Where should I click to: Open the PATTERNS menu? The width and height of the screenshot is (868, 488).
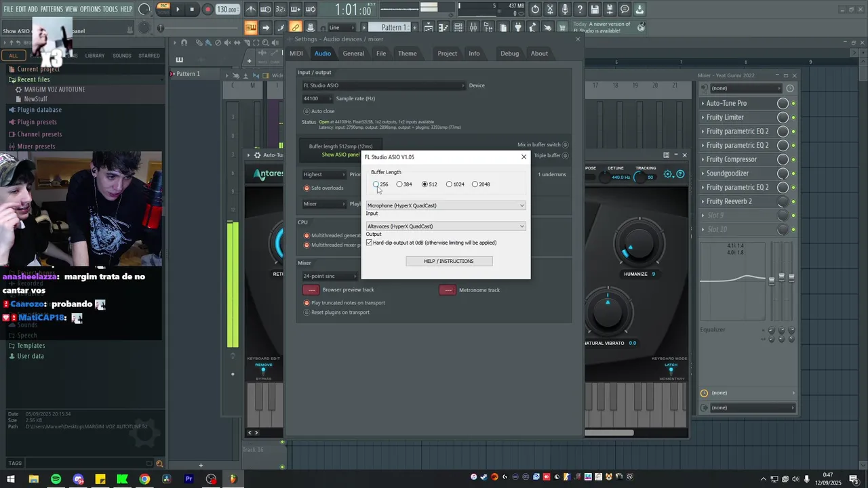tap(52, 9)
